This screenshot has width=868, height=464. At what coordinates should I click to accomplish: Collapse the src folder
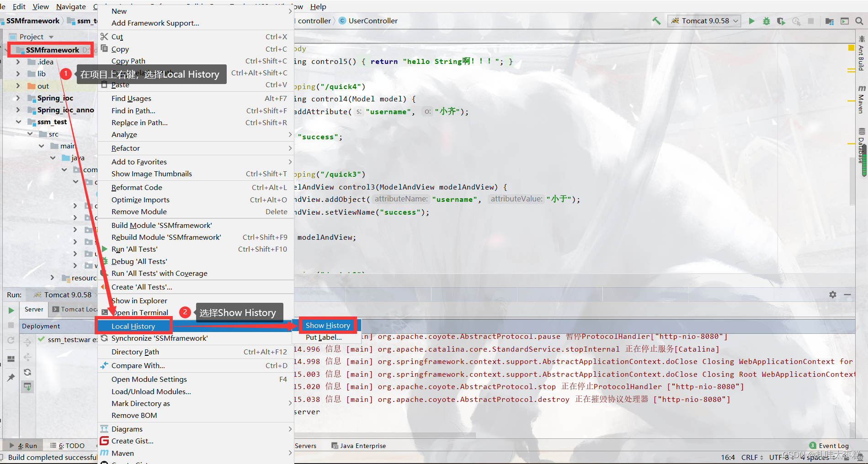(x=30, y=134)
